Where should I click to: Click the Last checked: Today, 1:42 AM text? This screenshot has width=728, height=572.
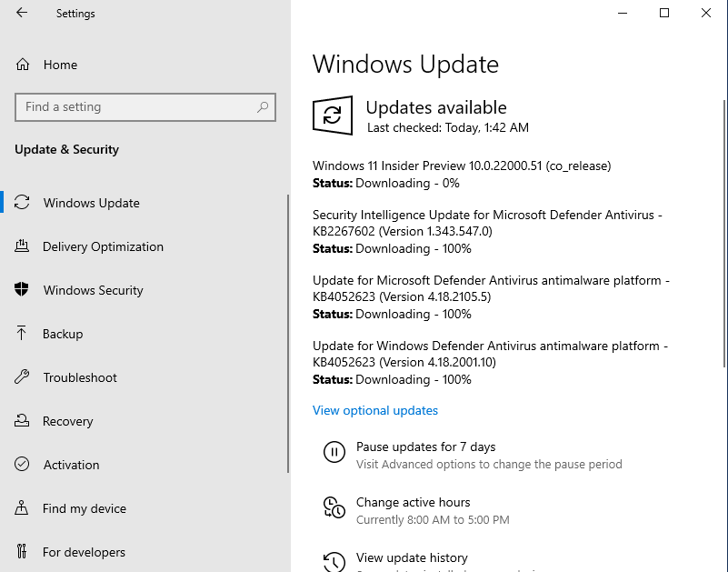pos(447,128)
